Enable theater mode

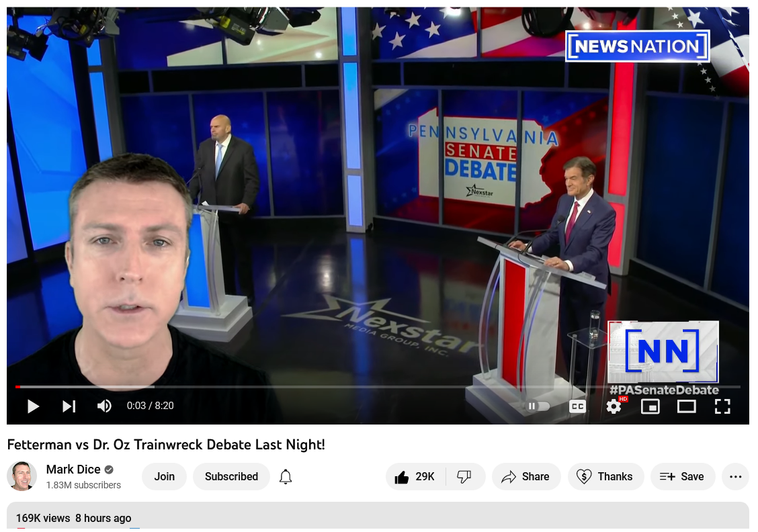tap(687, 406)
